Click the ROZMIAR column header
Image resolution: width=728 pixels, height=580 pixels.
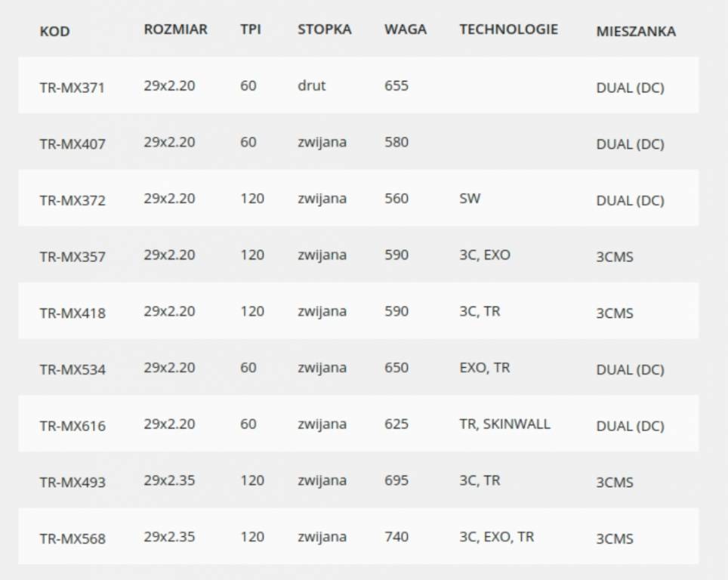(175, 29)
